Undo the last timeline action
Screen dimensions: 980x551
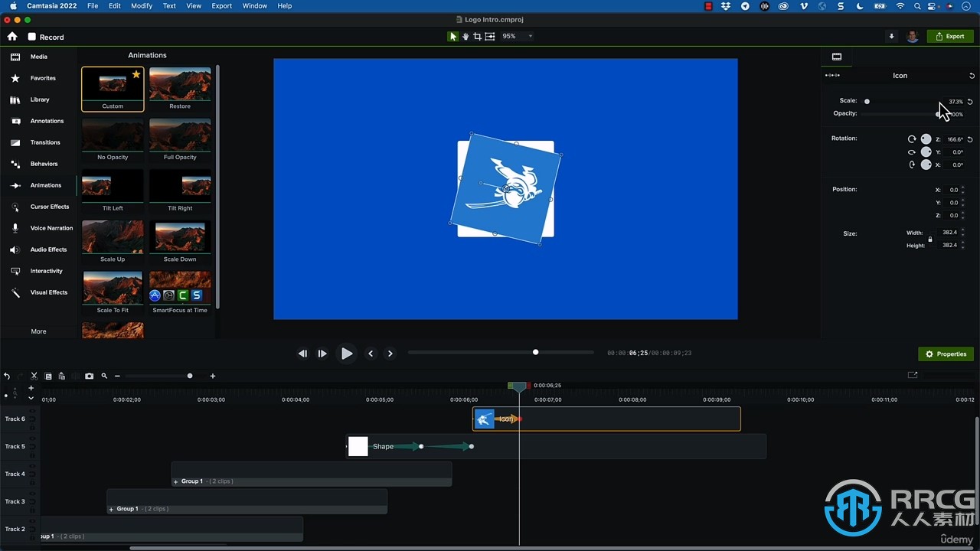click(x=7, y=376)
